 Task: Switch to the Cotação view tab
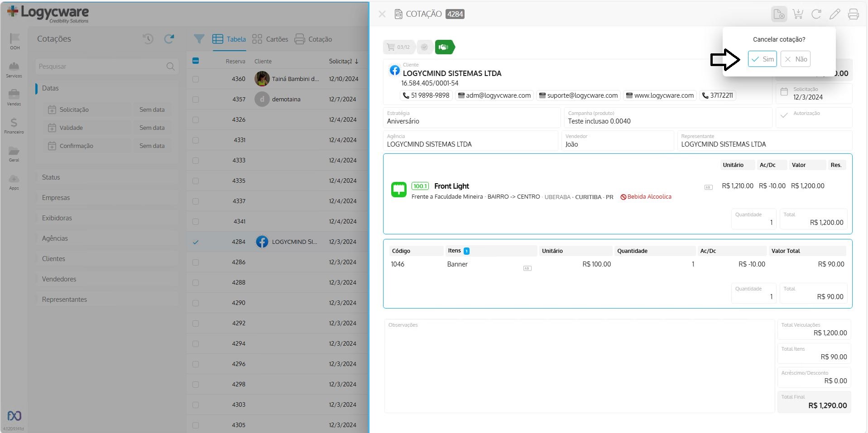click(x=313, y=39)
